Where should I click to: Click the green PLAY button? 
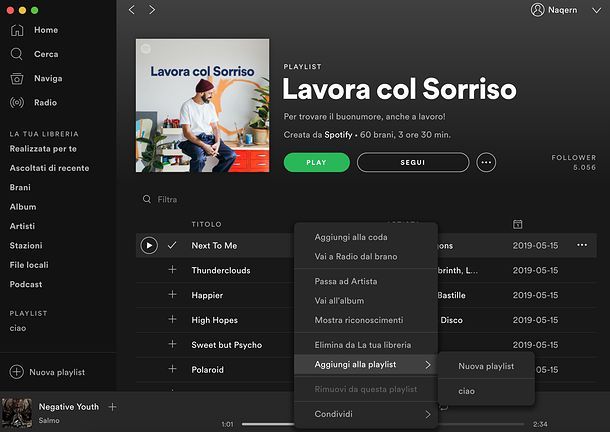(x=317, y=162)
